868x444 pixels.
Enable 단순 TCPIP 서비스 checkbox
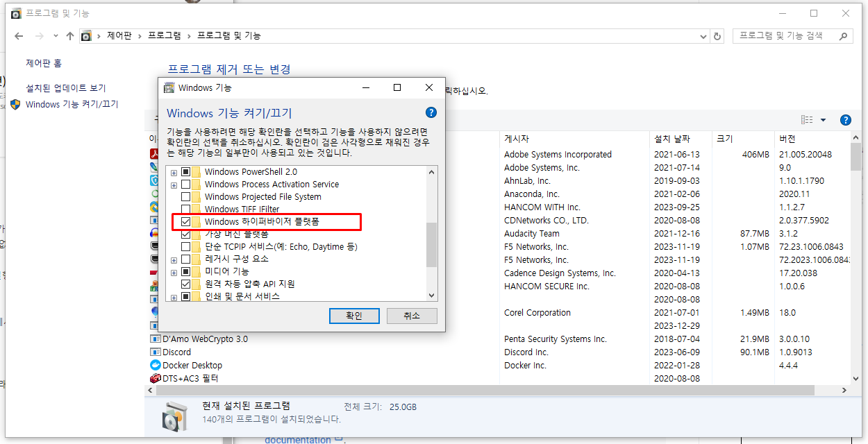point(185,247)
